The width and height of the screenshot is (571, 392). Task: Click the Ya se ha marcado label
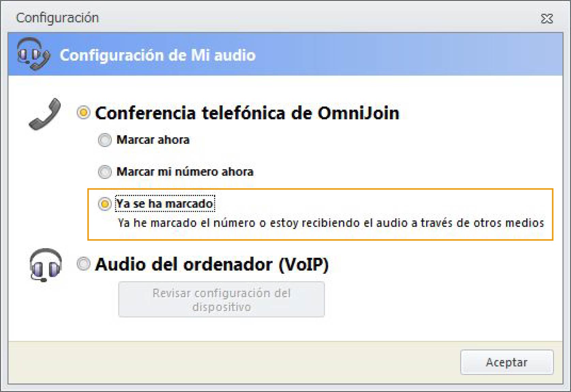coord(165,203)
